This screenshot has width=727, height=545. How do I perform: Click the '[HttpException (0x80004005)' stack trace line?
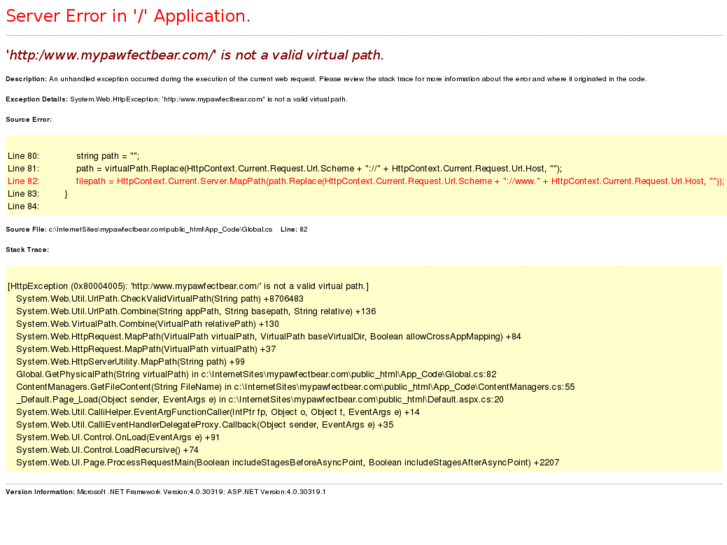pyautogui.click(x=188, y=286)
